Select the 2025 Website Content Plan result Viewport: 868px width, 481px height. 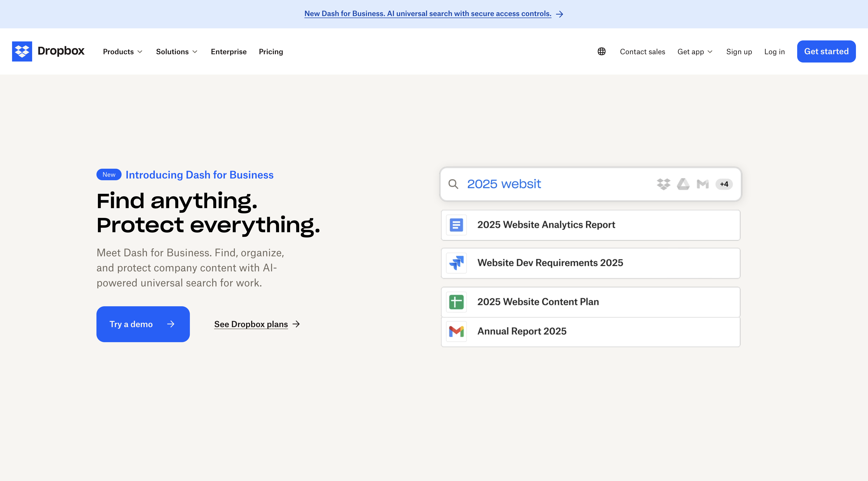[591, 302]
